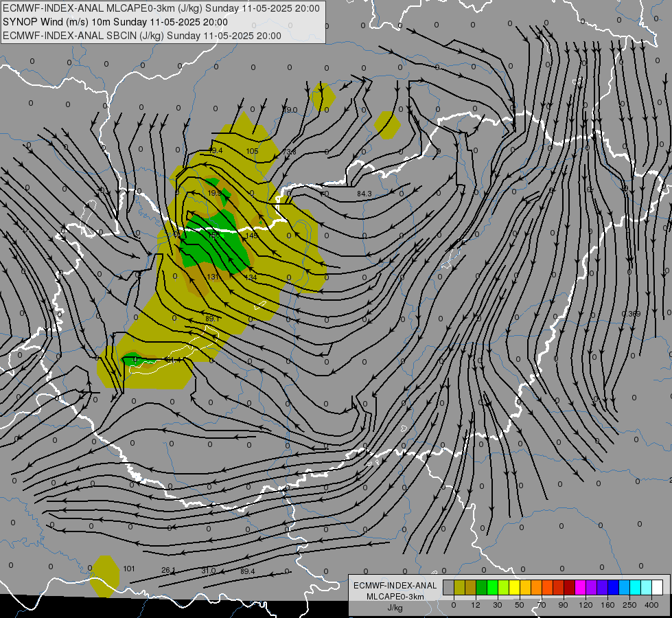
Task: Click the map value 134
Action: pos(251,277)
